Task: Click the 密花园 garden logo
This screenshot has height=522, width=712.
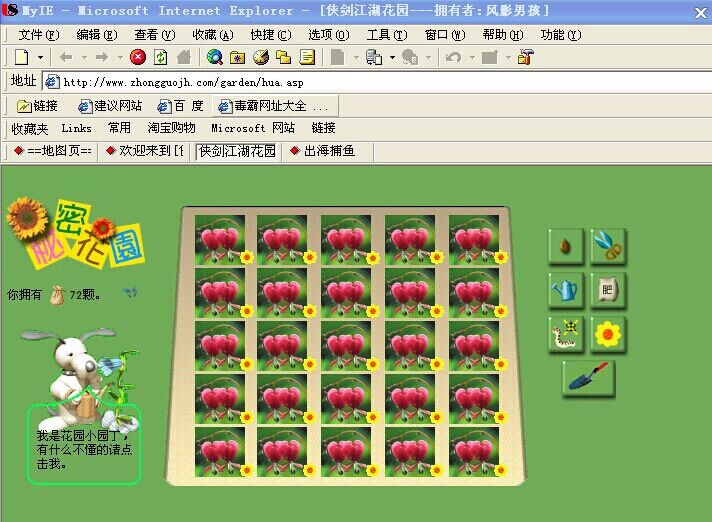Action: [x=75, y=233]
